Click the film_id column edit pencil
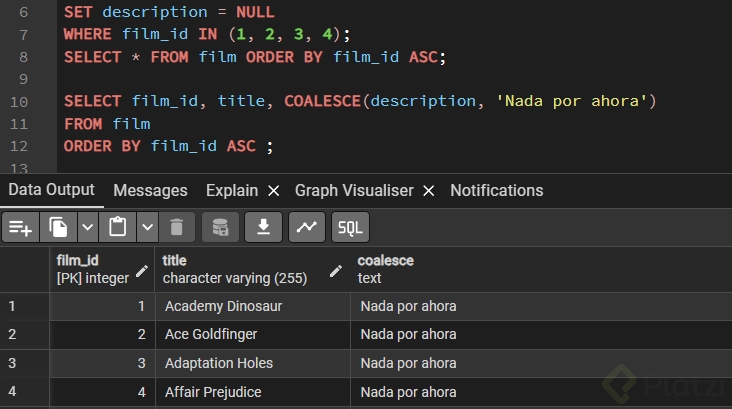 pyautogui.click(x=142, y=270)
